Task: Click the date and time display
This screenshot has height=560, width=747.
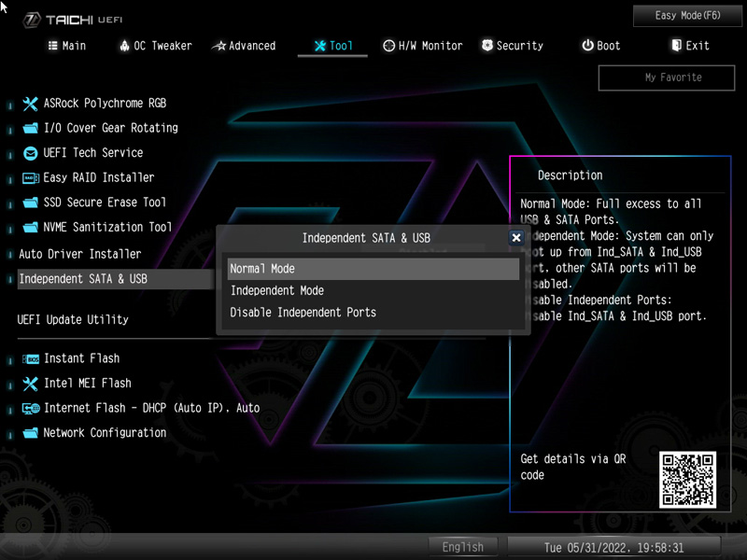Action: coord(613,548)
